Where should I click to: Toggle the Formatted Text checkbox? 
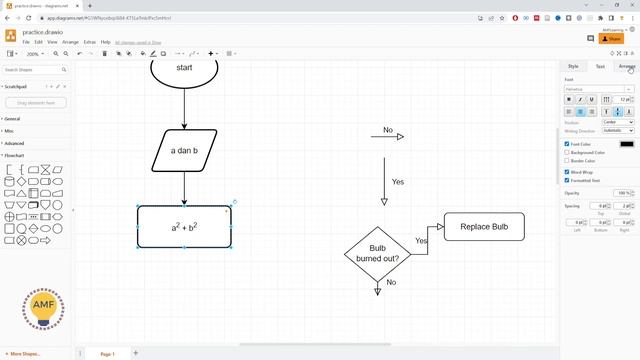tap(567, 180)
